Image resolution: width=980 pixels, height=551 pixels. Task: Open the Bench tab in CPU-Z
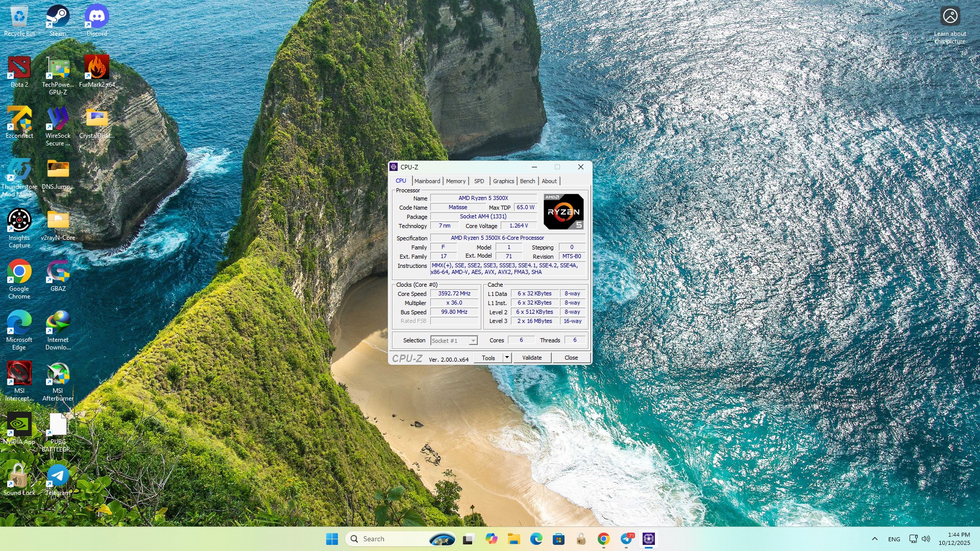pyautogui.click(x=527, y=181)
